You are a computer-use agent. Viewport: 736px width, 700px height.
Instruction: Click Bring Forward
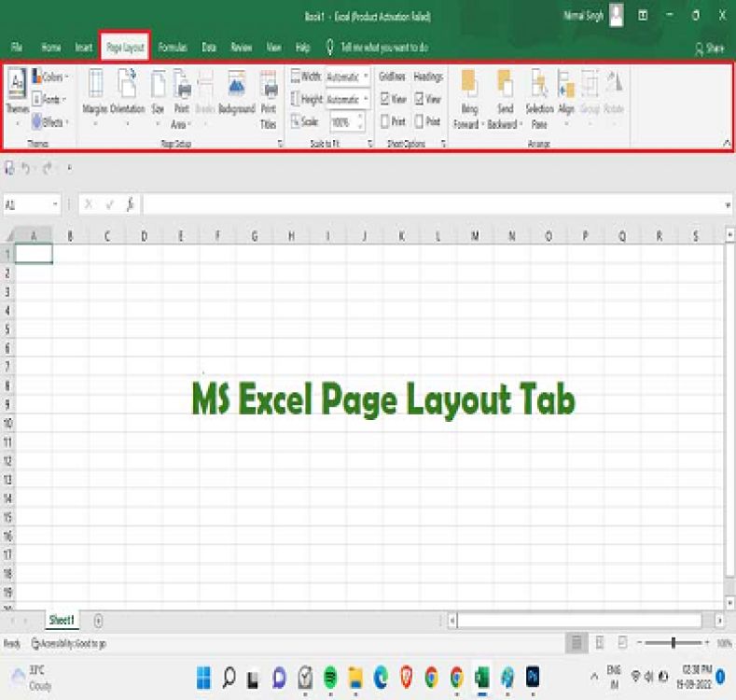click(x=468, y=99)
